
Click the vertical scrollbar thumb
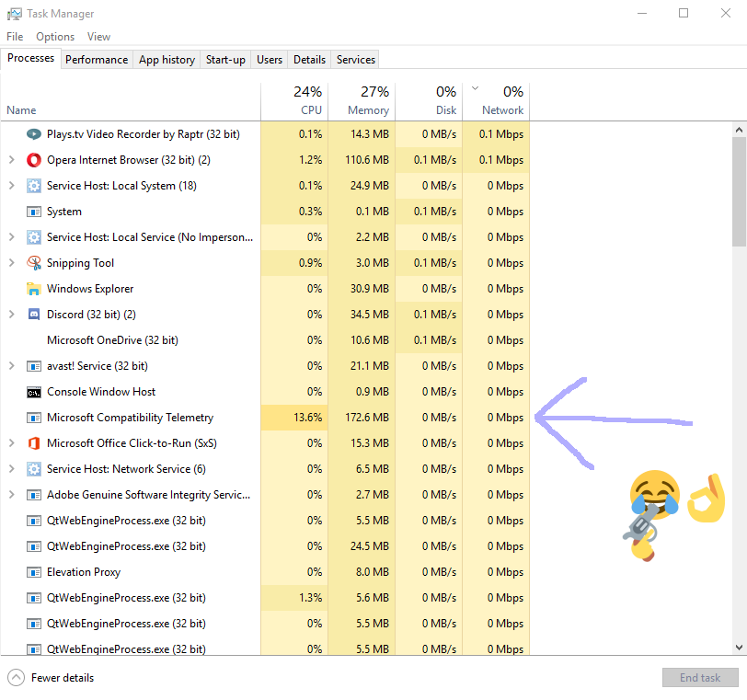(739, 191)
